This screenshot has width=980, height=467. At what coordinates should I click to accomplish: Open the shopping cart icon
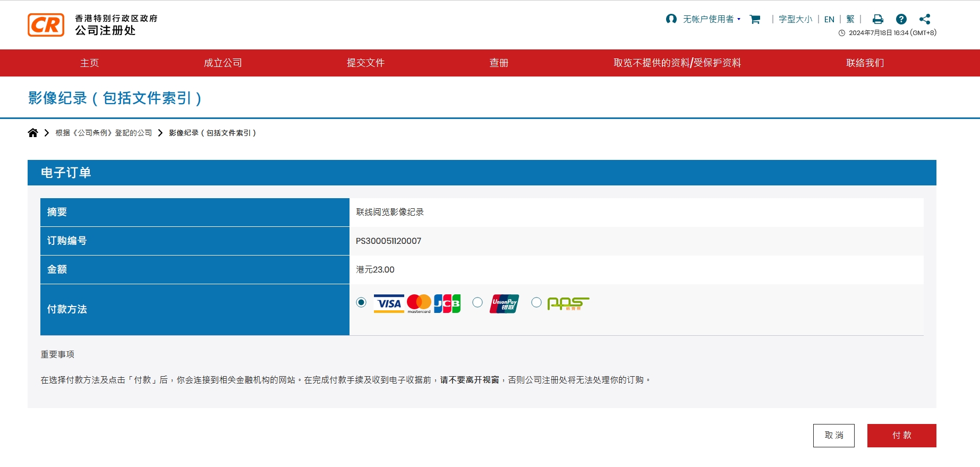pos(754,19)
